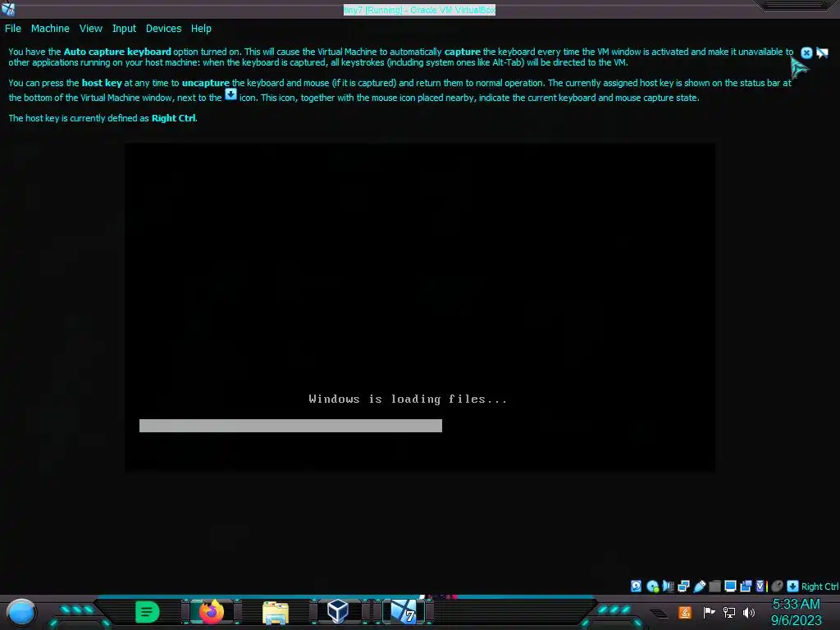Click the optical disk status icon
Viewport: 840px width, 630px height.
tap(652, 586)
